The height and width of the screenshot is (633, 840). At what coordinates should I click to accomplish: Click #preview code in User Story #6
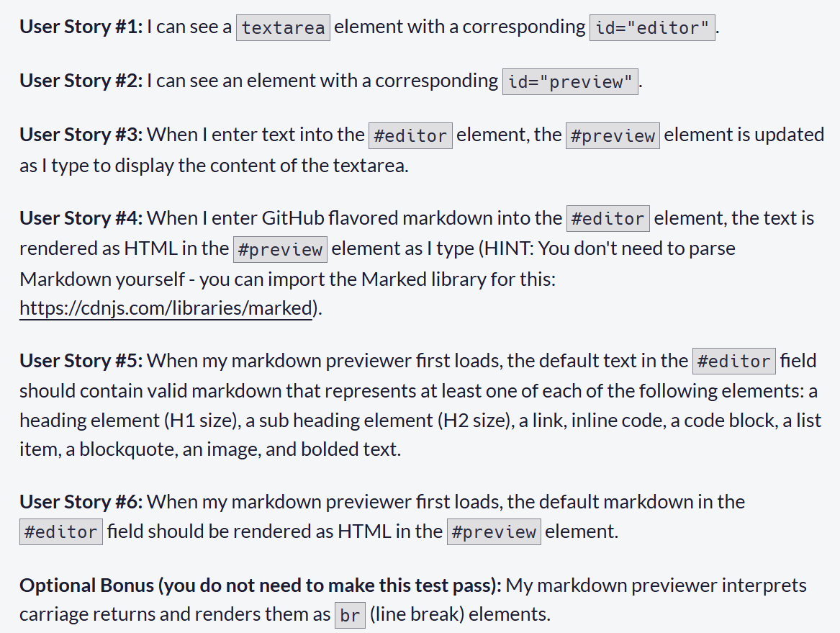[x=494, y=532]
